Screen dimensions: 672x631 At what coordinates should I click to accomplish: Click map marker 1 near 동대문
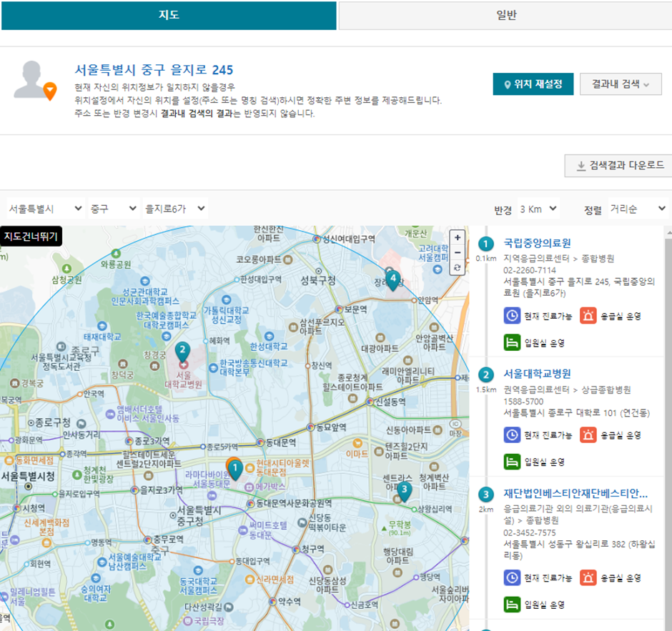[x=235, y=469]
